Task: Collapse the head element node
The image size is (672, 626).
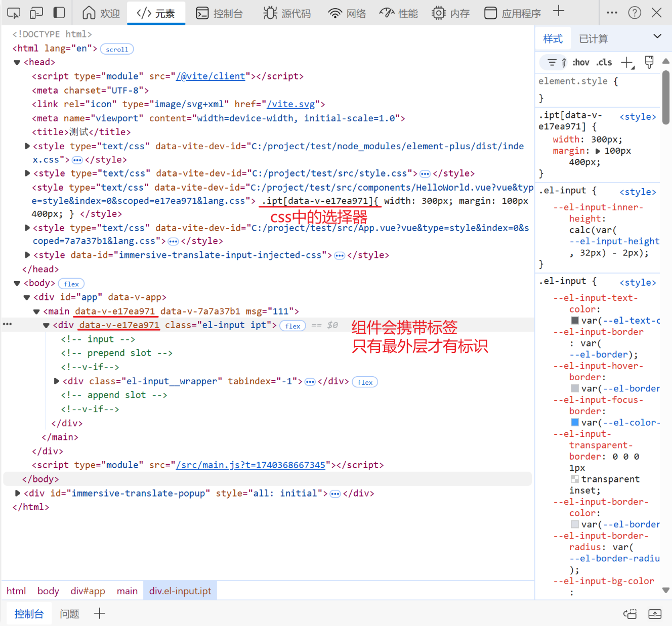Action: coord(17,63)
